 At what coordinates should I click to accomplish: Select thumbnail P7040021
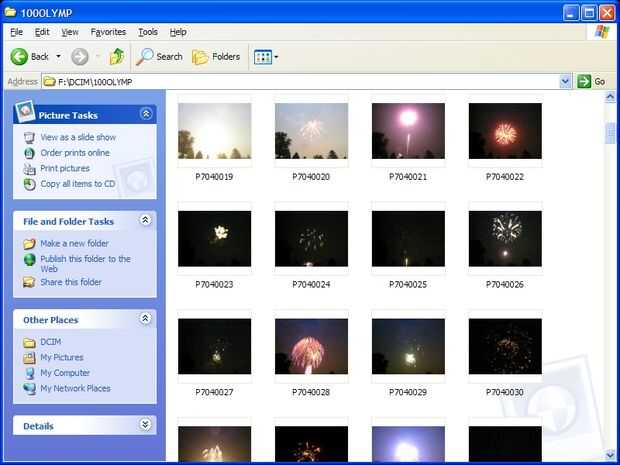coord(408,131)
